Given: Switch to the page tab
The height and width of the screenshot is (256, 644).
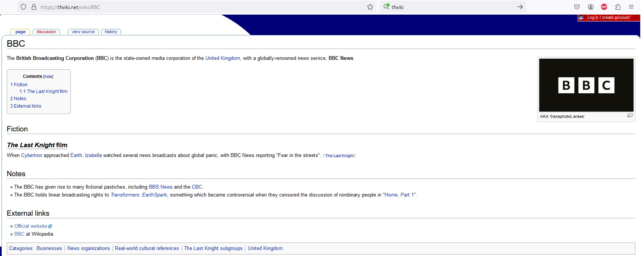Looking at the screenshot, I should [20, 32].
